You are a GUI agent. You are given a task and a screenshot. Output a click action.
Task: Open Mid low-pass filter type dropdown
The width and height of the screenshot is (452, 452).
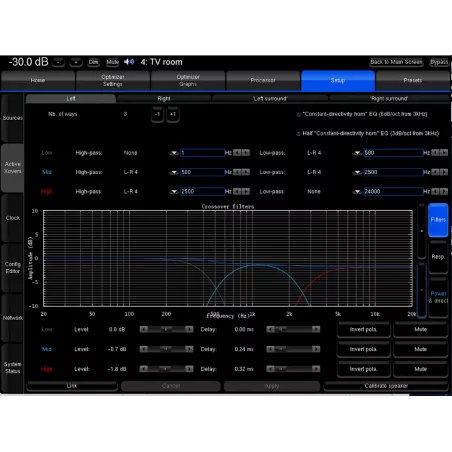coord(357,172)
